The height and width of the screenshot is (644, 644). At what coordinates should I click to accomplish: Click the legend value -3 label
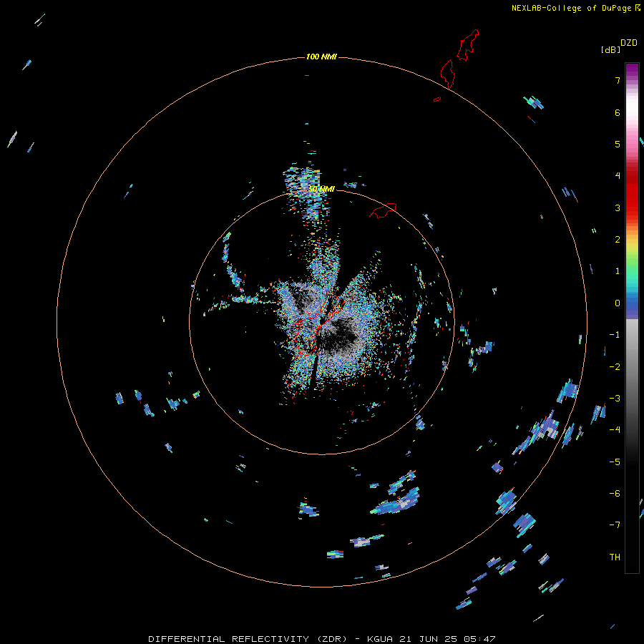pyautogui.click(x=615, y=399)
